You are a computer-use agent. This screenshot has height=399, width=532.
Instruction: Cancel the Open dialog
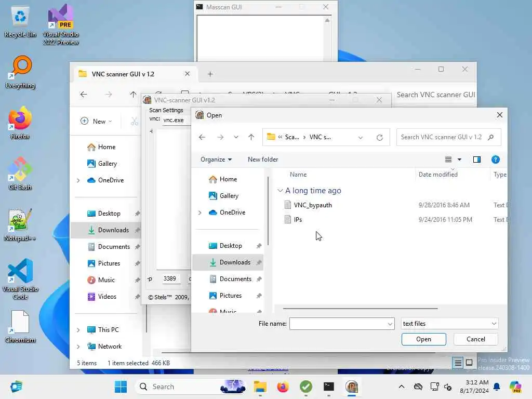click(x=476, y=339)
